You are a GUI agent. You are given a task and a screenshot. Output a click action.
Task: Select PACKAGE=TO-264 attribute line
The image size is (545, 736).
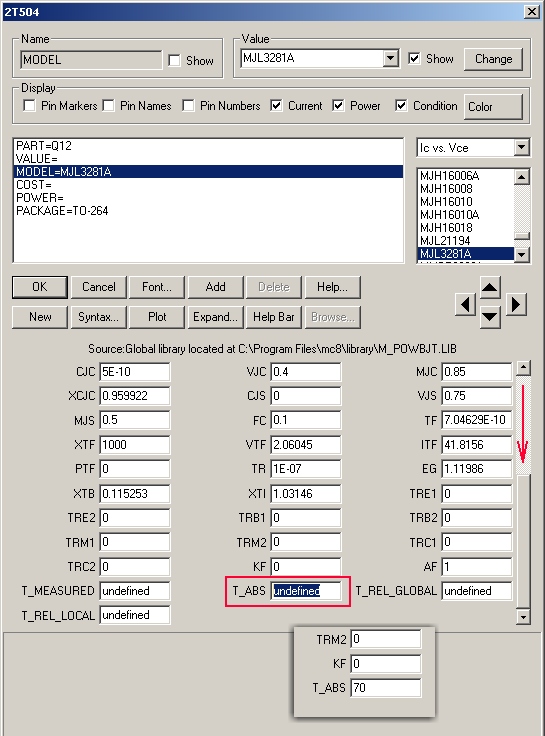click(208, 211)
